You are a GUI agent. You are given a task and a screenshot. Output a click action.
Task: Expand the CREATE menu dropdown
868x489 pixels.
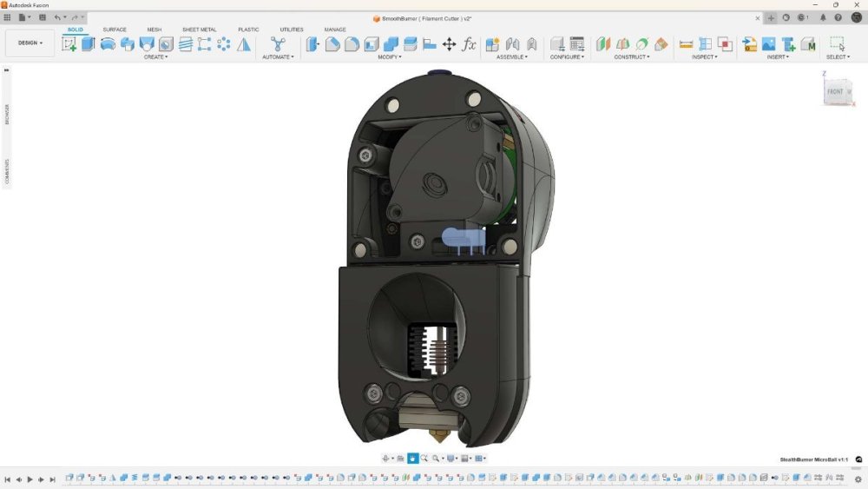155,57
